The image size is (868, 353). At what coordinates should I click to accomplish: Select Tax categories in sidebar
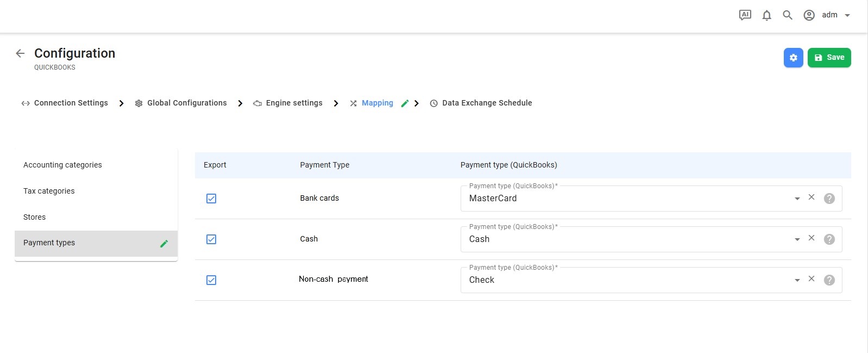[96, 191]
